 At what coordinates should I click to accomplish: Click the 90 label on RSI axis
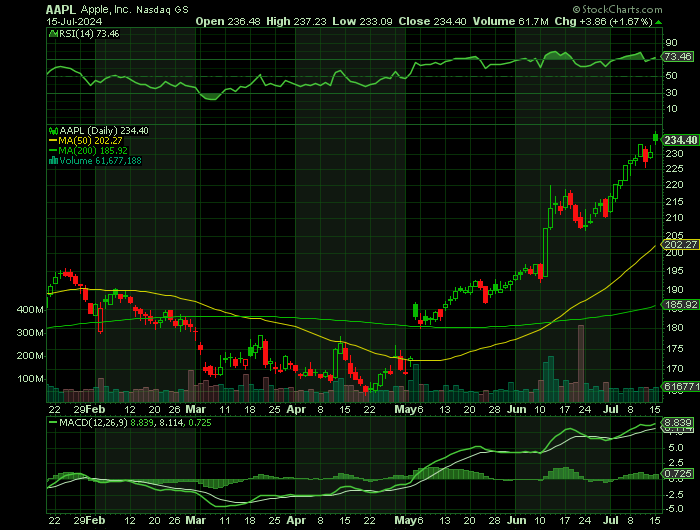coord(671,43)
